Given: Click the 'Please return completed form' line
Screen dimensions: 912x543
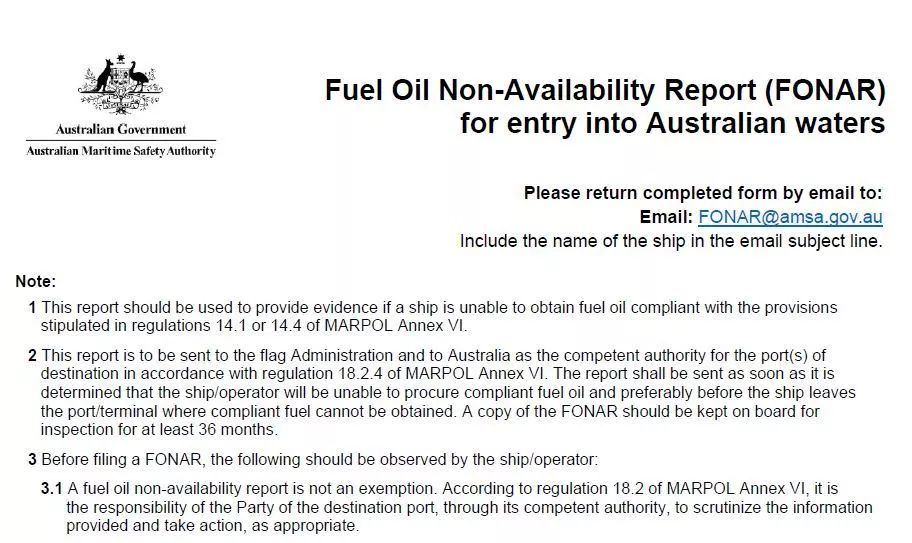Looking at the screenshot, I should 703,193.
